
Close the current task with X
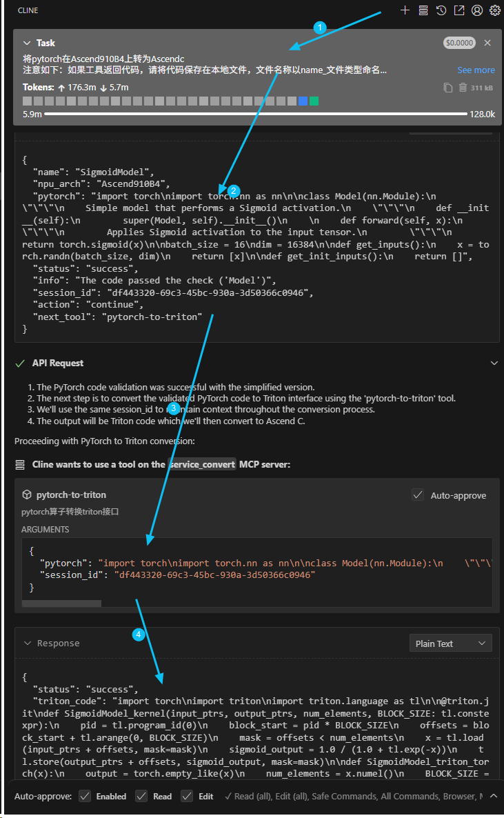coord(487,43)
